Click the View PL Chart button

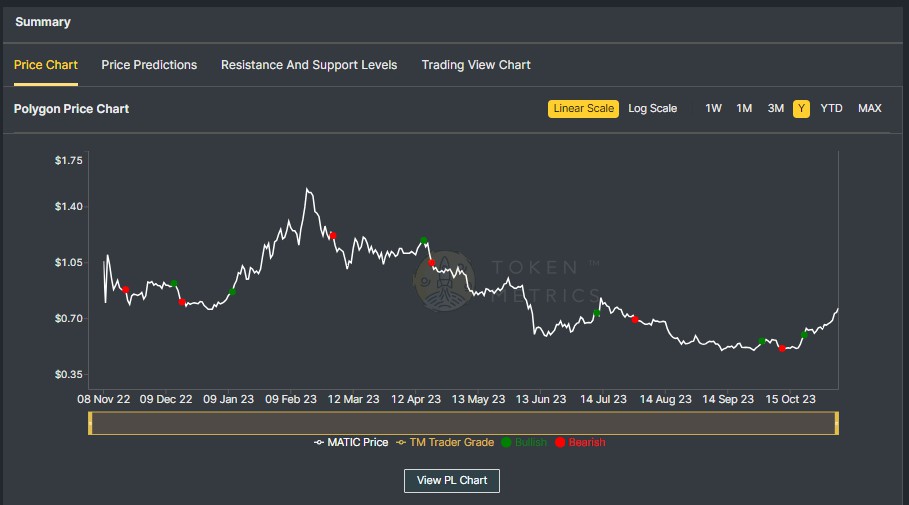[452, 481]
